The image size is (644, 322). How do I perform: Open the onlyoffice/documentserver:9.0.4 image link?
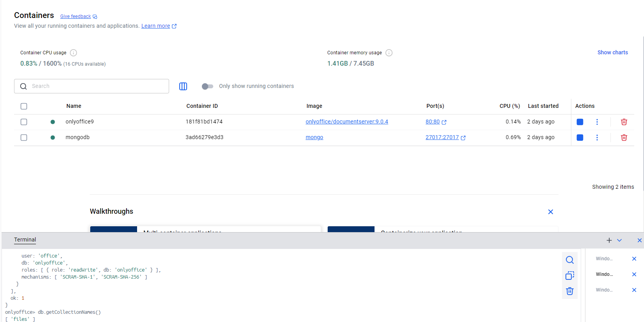(x=347, y=122)
